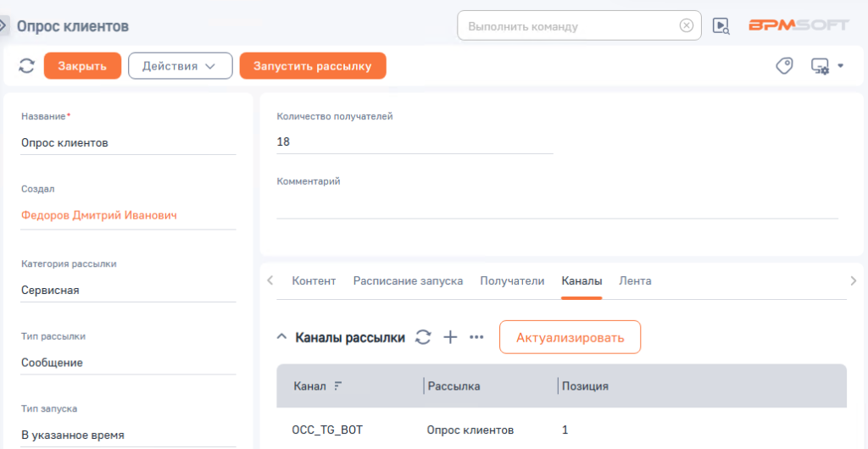Click the Количество получателей field value 18
The width and height of the screenshot is (868, 449).
[415, 142]
